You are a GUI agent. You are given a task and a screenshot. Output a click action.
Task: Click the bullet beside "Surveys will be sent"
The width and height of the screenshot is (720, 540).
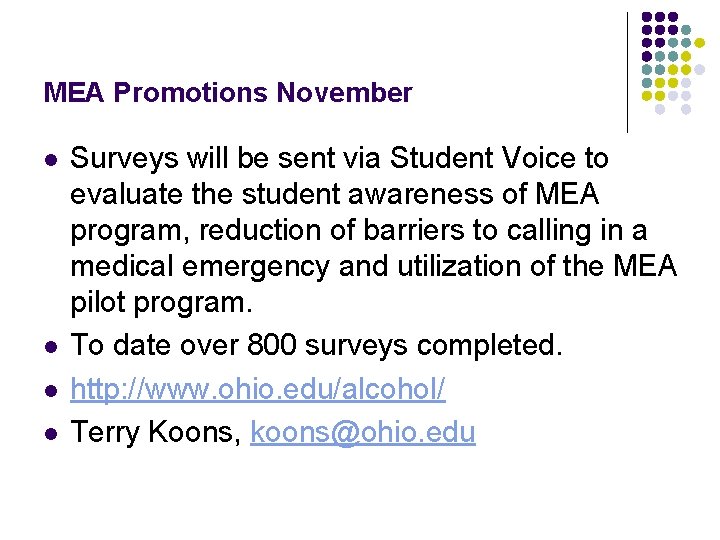[51, 160]
